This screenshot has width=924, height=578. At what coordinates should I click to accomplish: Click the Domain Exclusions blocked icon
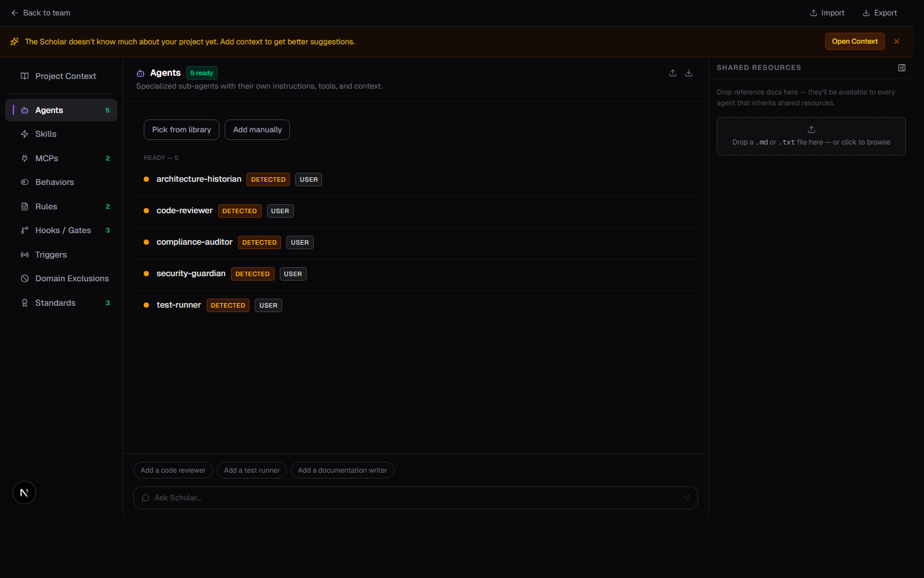pyautogui.click(x=24, y=279)
